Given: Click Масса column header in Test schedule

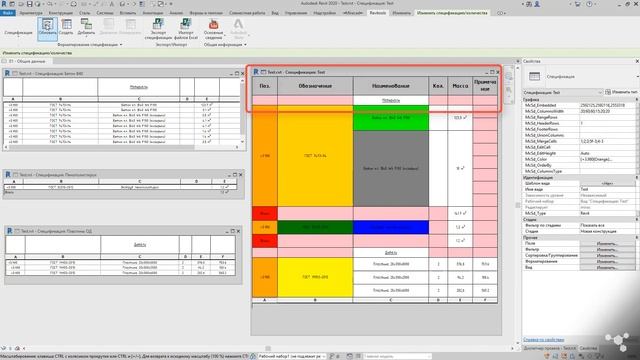Looking at the screenshot, I should coord(460,86).
